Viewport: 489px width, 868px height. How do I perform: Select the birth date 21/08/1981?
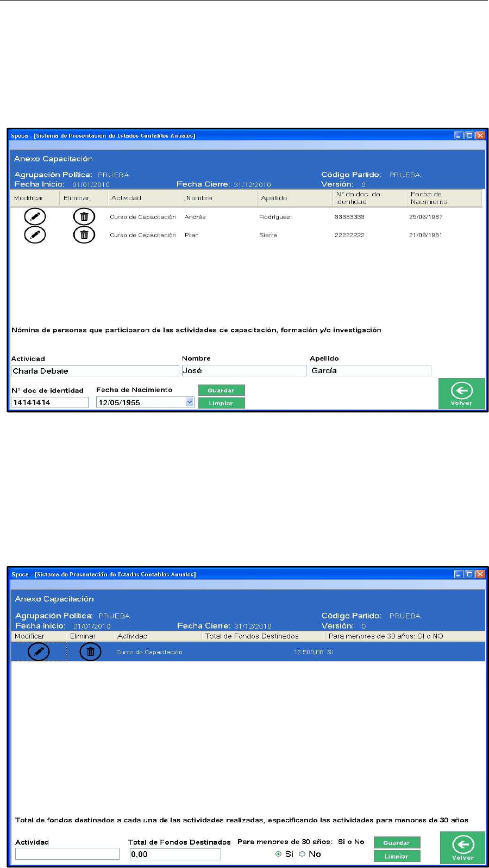425,235
